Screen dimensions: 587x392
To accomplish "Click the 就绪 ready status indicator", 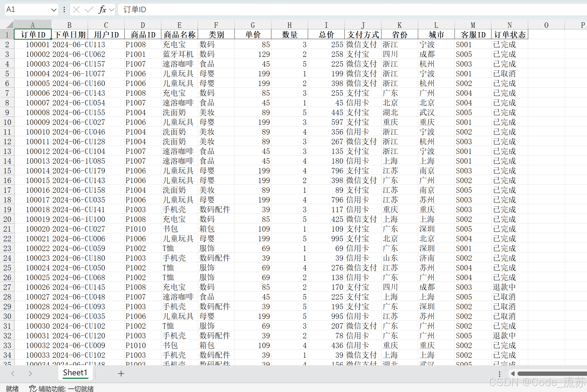I will (x=12, y=388).
